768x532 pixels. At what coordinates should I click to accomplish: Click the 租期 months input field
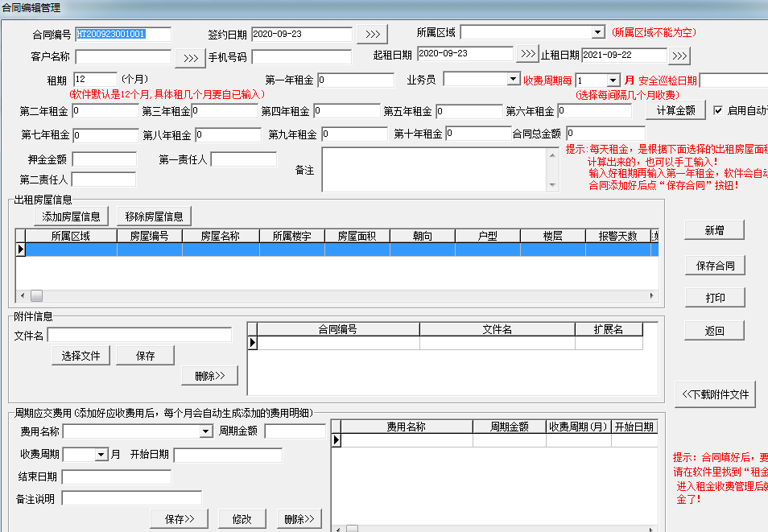(96, 80)
